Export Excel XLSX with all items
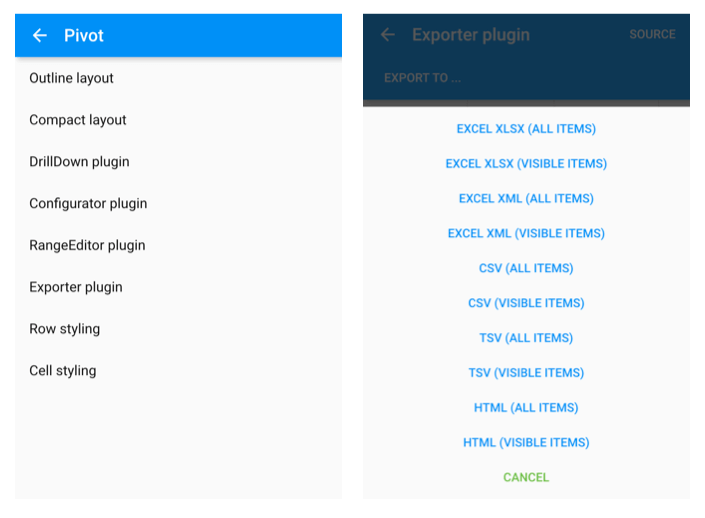The width and height of the screenshot is (705, 518). pyautogui.click(x=526, y=129)
